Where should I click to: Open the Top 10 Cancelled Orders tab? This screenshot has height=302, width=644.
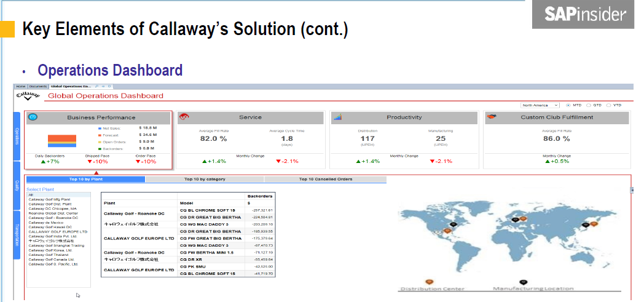325,179
